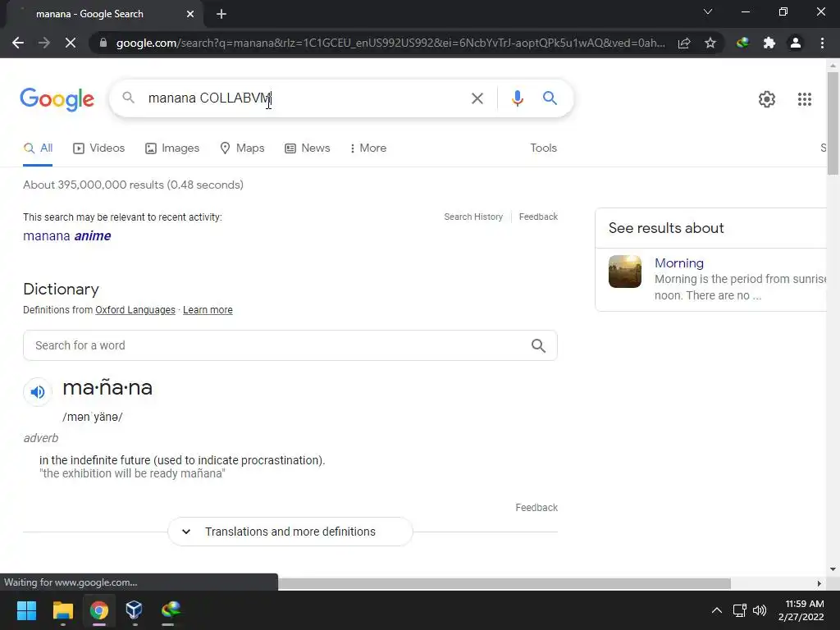Open the manana anime suggestion link
The height and width of the screenshot is (630, 840).
(67, 235)
